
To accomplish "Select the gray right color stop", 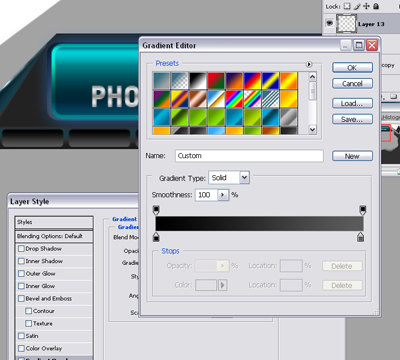I will [x=360, y=237].
